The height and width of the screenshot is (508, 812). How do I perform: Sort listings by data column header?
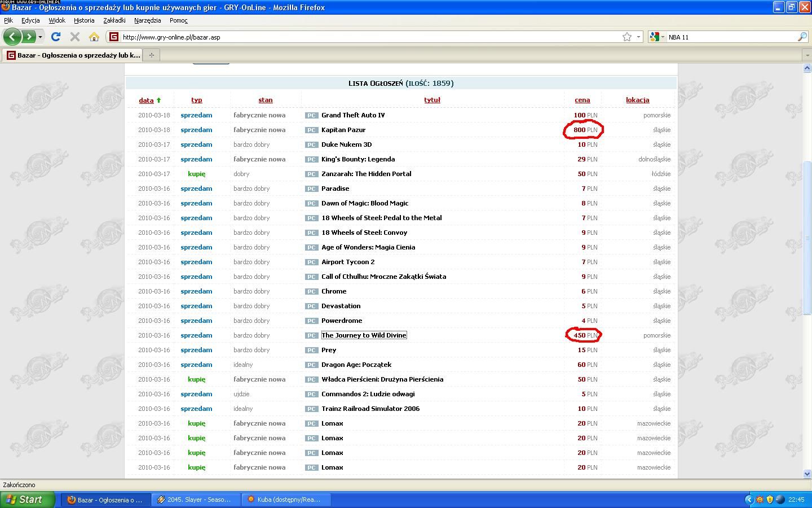point(146,100)
